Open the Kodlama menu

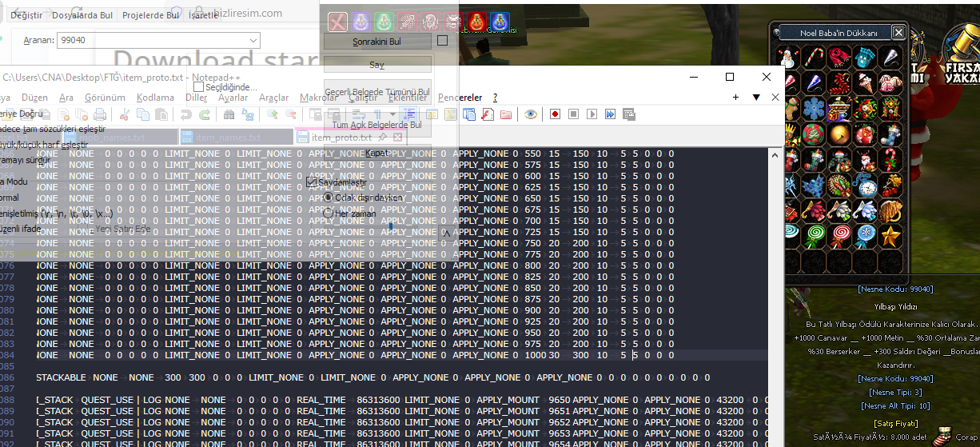click(155, 98)
